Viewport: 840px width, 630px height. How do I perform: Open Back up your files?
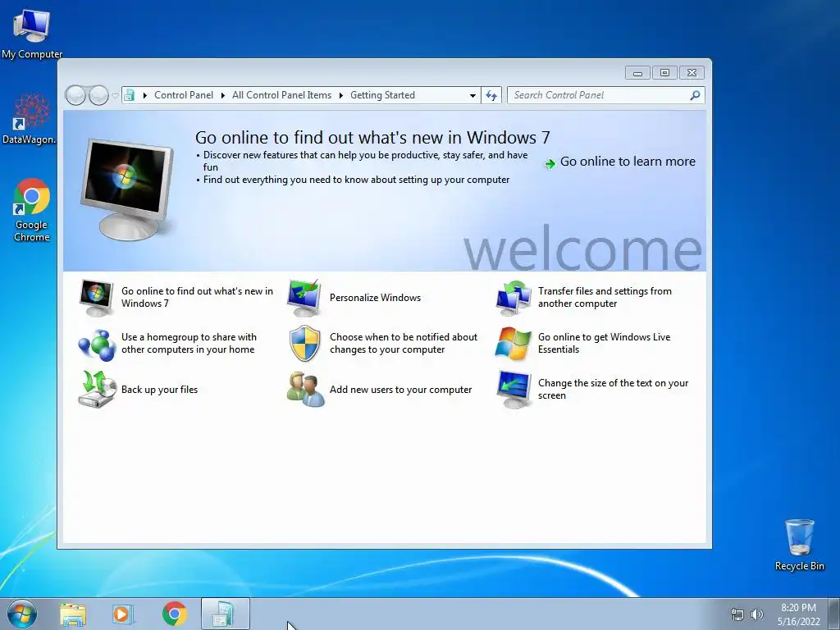tap(159, 390)
